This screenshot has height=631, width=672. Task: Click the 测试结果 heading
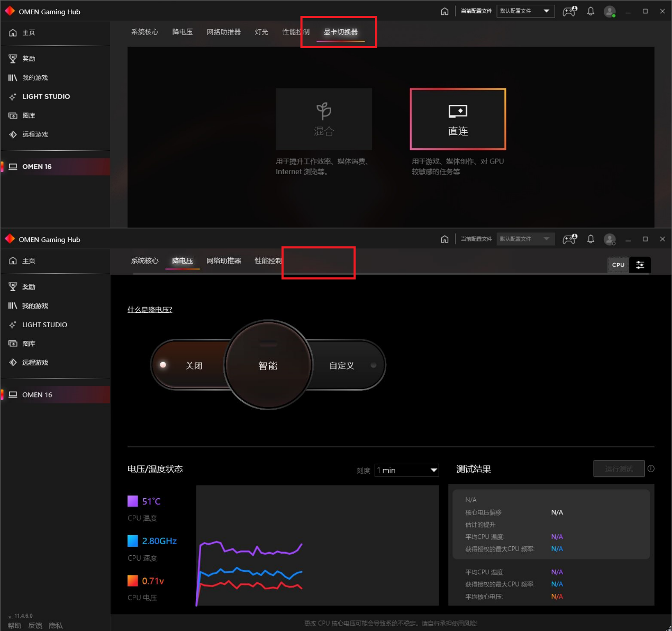(474, 469)
